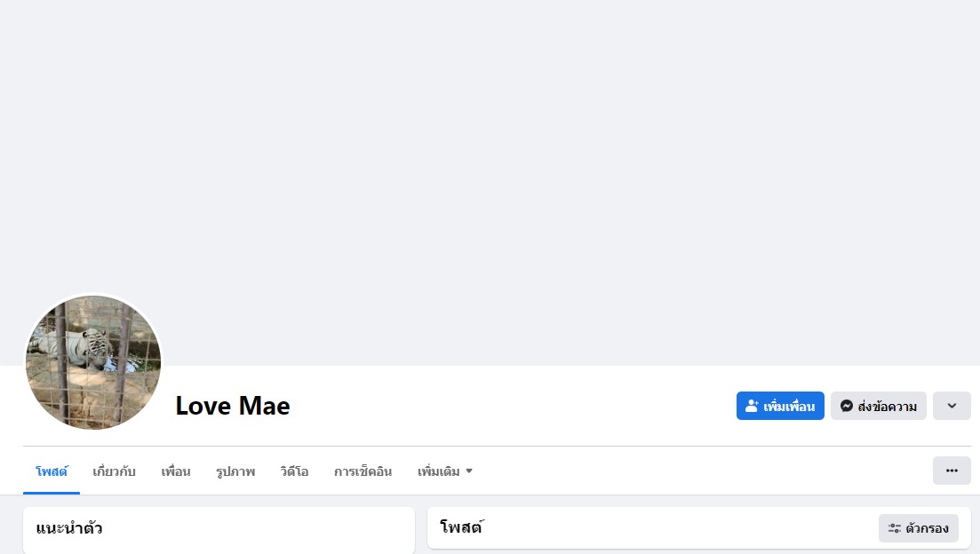Expand the chevron dropdown beside the message button
This screenshot has width=980, height=554.
pyautogui.click(x=952, y=406)
